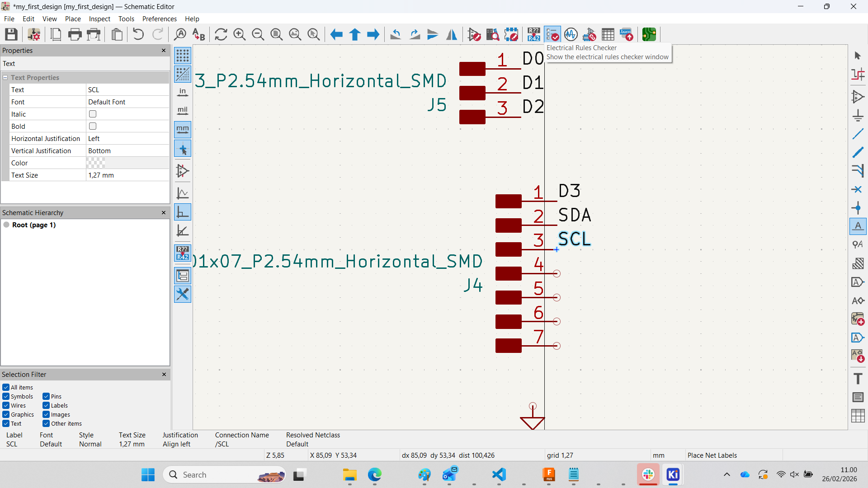Open the Annotate Schematic tool

[533, 34]
